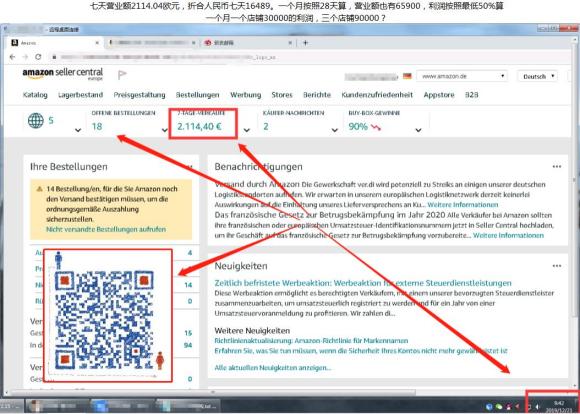
Task: Open www.amazon.de marketplace dropdown
Action: tap(462, 76)
